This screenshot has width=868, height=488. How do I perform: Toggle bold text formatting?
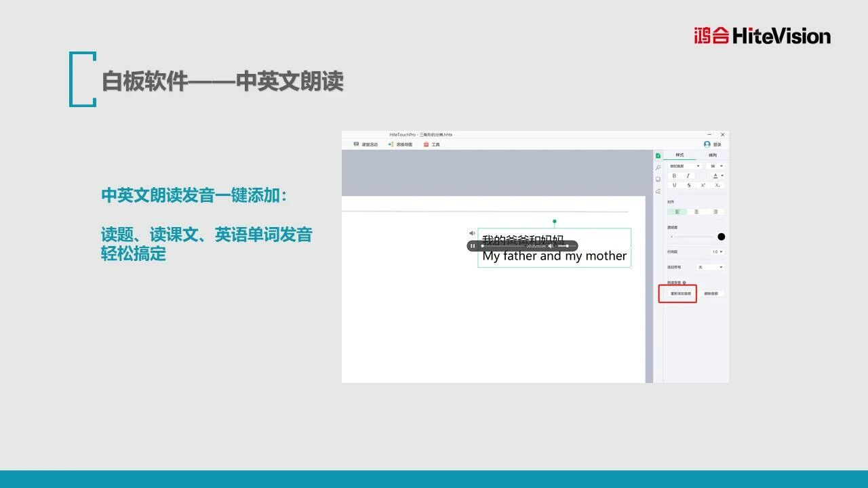tap(674, 176)
